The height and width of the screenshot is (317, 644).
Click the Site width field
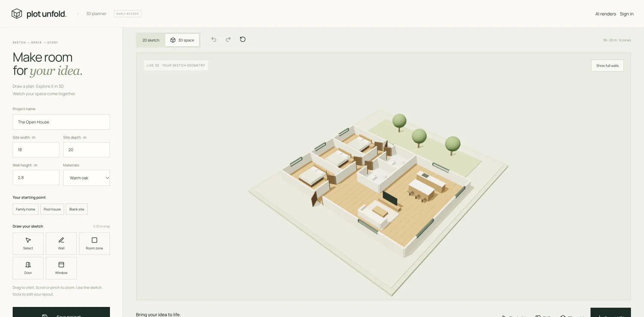coord(36,150)
